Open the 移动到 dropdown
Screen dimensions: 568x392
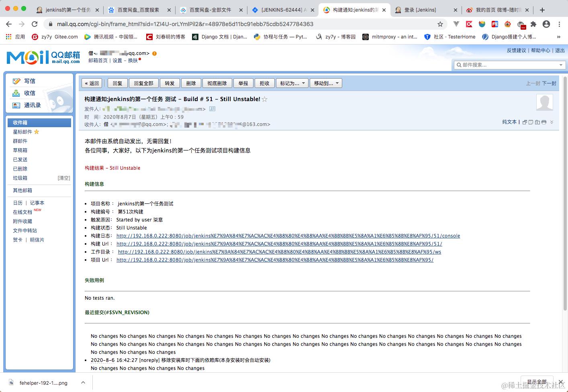point(326,83)
